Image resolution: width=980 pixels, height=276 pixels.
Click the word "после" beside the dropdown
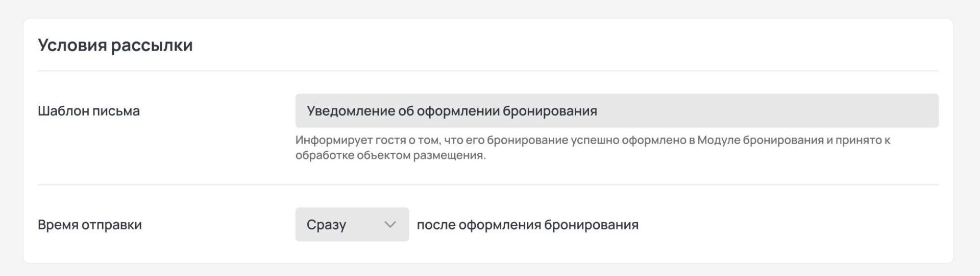point(436,225)
